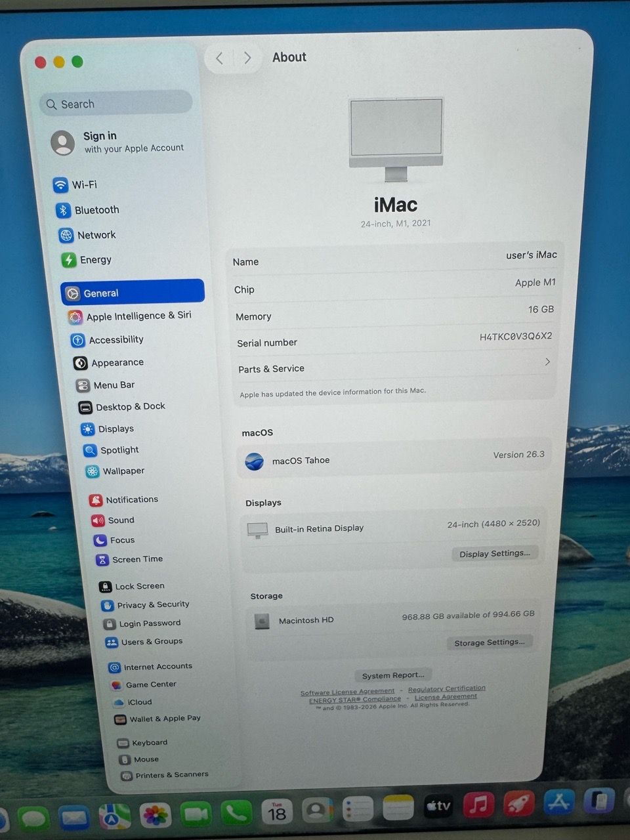Sign in with your Apple Account
This screenshot has height=840, width=630.
118,142
